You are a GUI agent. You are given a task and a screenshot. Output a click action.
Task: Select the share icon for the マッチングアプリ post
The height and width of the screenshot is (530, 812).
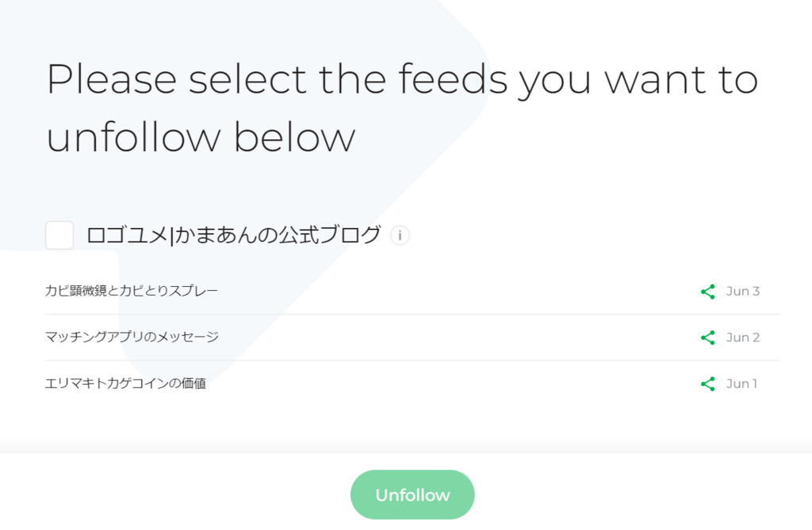(x=707, y=337)
